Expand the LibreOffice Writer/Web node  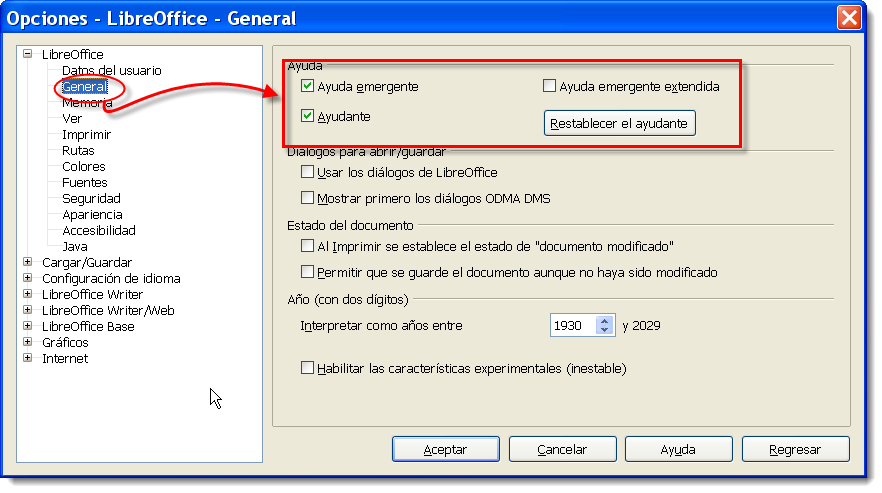28,310
